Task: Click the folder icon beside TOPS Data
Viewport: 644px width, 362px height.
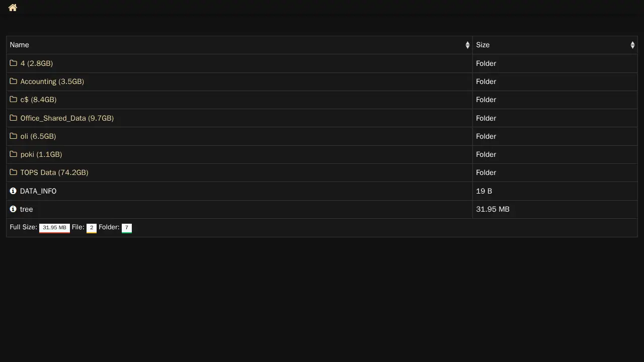Action: click(x=14, y=172)
